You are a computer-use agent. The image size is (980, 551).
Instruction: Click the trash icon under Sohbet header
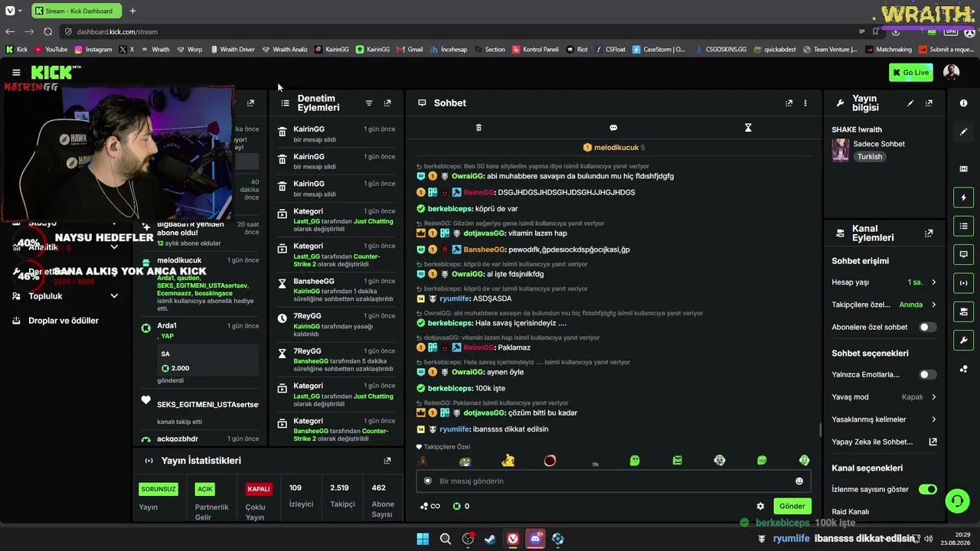[479, 128]
